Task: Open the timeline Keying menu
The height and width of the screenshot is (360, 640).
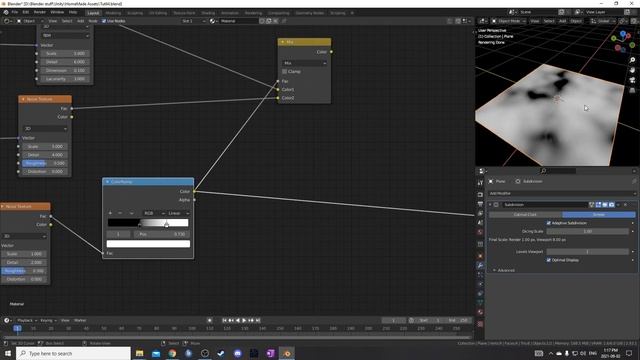Action: 48,320
